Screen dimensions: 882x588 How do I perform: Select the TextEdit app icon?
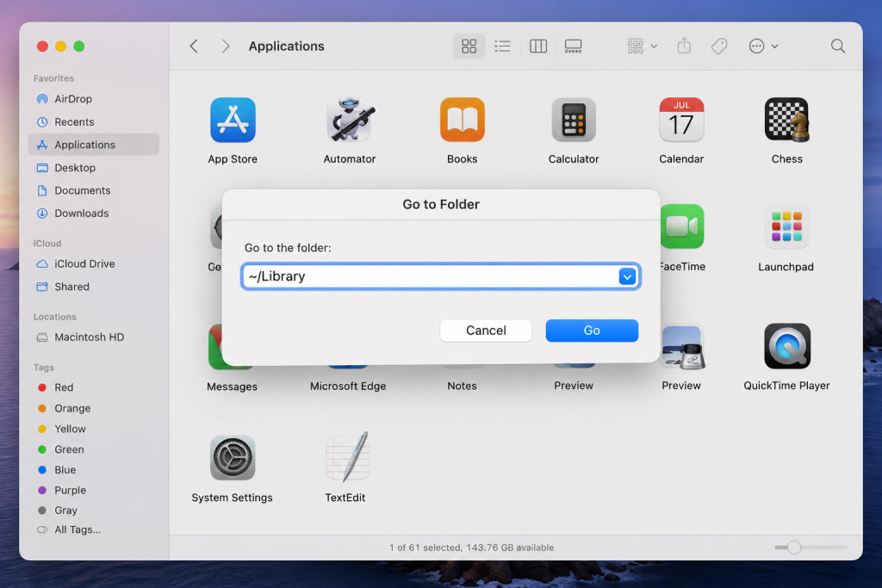pos(347,456)
